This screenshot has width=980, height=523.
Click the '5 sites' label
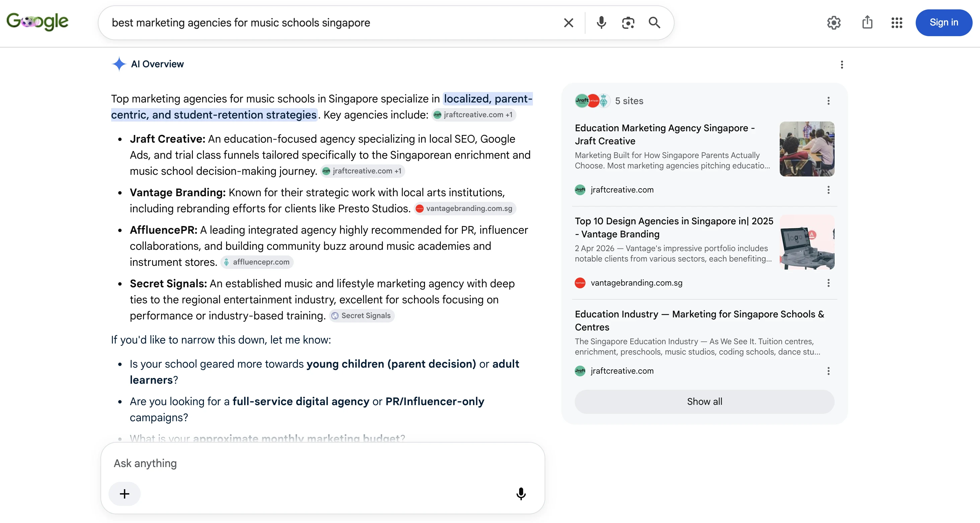point(629,101)
